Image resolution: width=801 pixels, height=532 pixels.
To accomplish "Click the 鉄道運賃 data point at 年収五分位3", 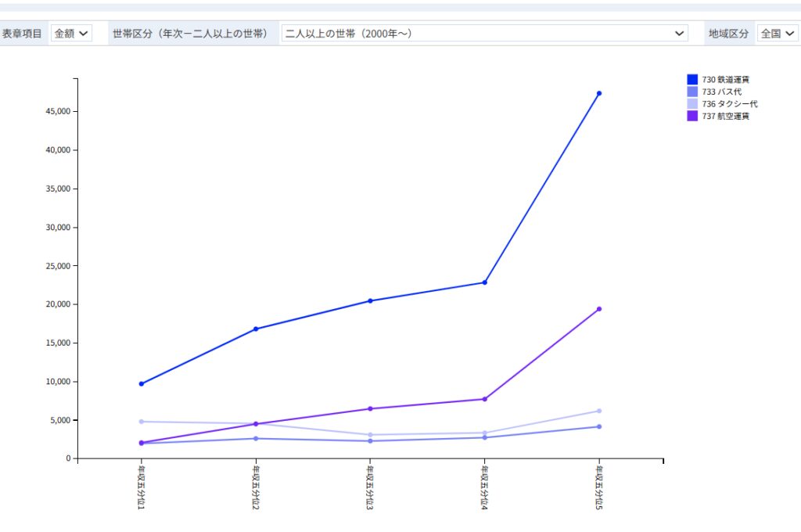I will (370, 301).
